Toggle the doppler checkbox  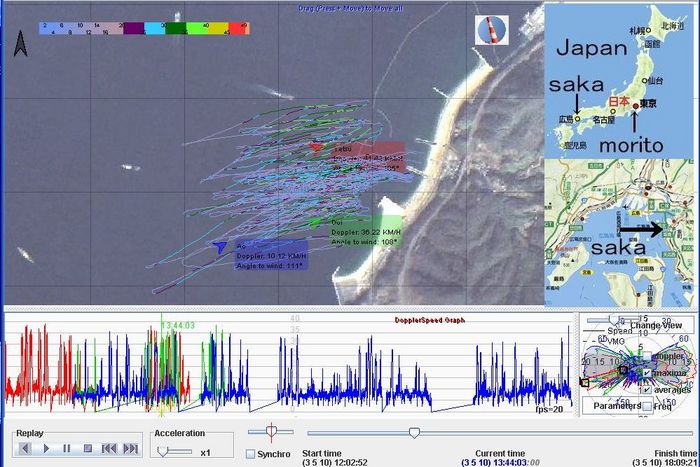pyautogui.click(x=645, y=357)
